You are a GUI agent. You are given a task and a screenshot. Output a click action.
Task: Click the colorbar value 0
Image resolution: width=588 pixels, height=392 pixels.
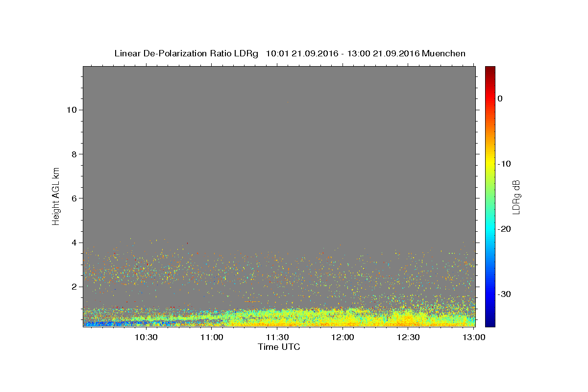(500, 98)
